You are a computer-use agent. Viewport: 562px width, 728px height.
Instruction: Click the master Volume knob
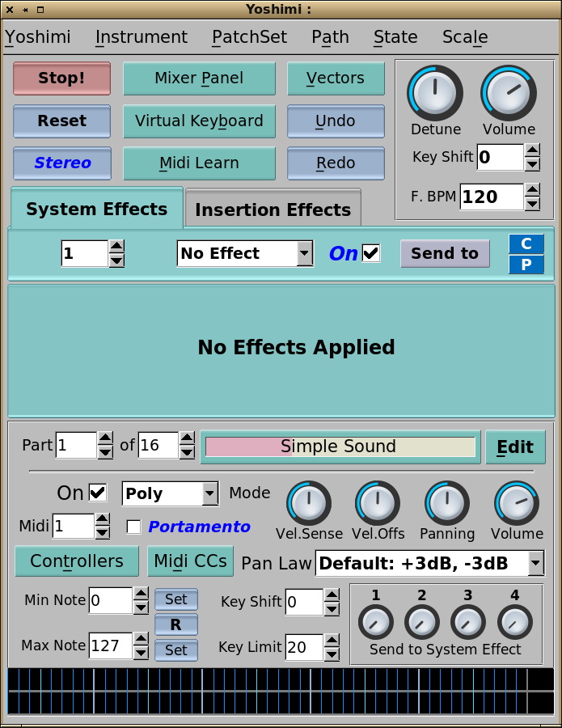click(509, 93)
